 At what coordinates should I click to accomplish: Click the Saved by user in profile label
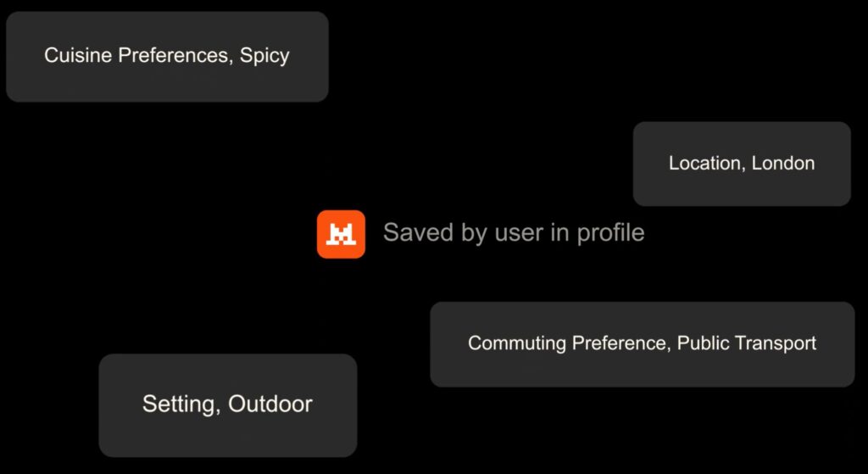coord(514,232)
